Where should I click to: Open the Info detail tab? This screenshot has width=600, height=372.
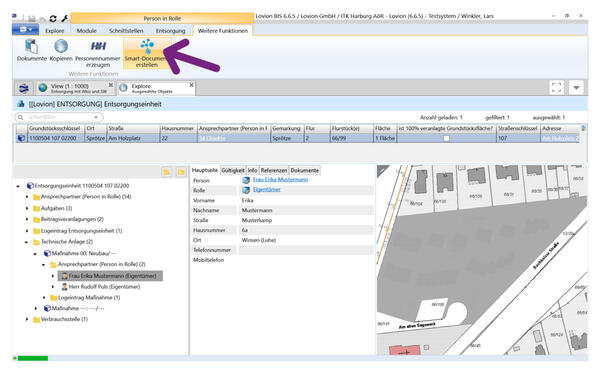click(252, 170)
